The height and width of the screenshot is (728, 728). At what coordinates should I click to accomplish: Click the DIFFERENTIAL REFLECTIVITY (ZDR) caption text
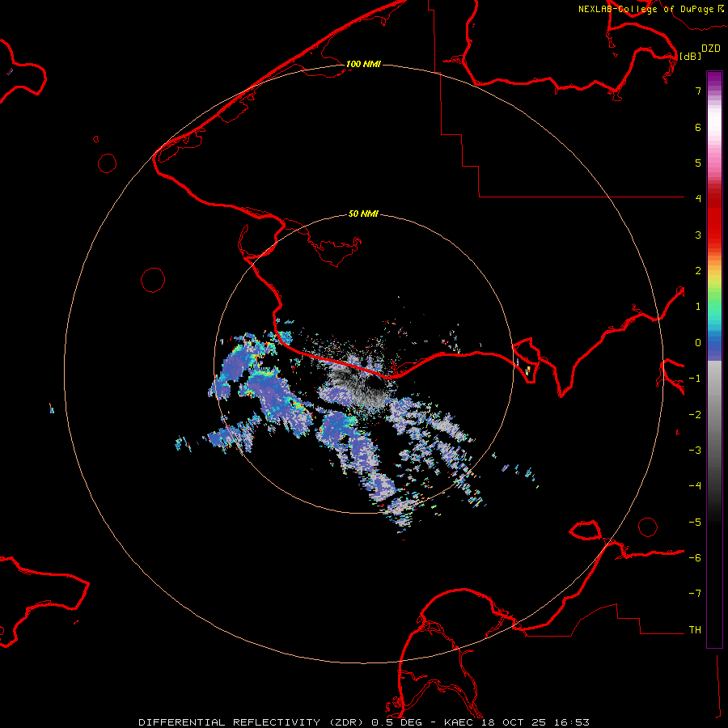252,722
